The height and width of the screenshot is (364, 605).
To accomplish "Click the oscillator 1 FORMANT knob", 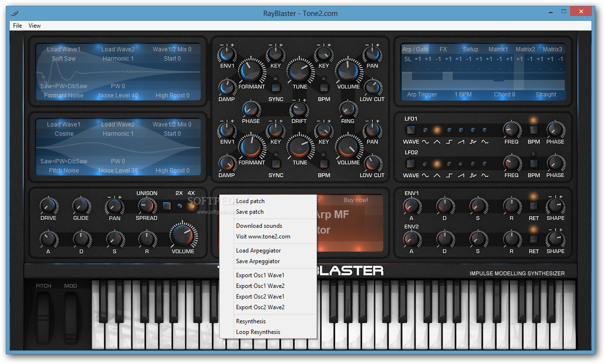I will 251,71.
